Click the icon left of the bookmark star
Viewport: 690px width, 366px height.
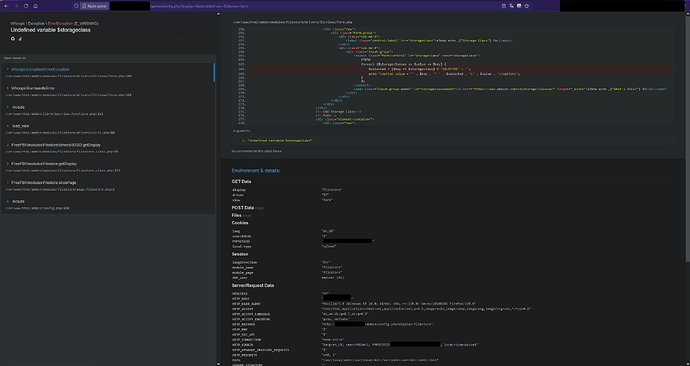coord(519,6)
